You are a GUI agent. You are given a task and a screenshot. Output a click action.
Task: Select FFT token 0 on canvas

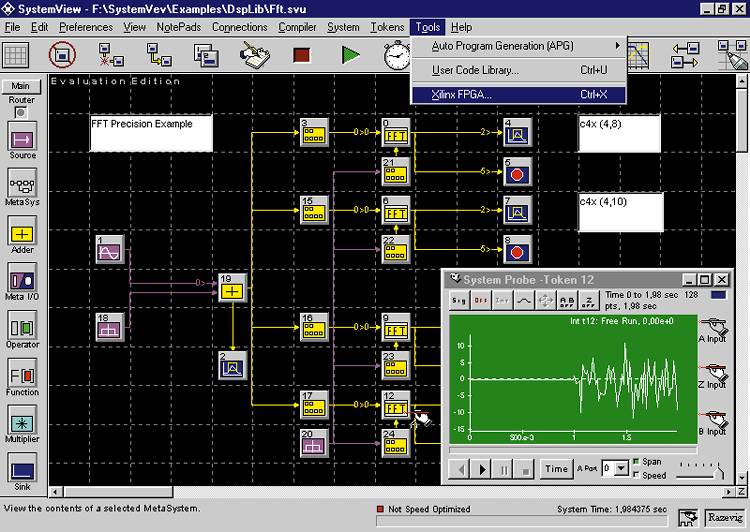coord(396,132)
